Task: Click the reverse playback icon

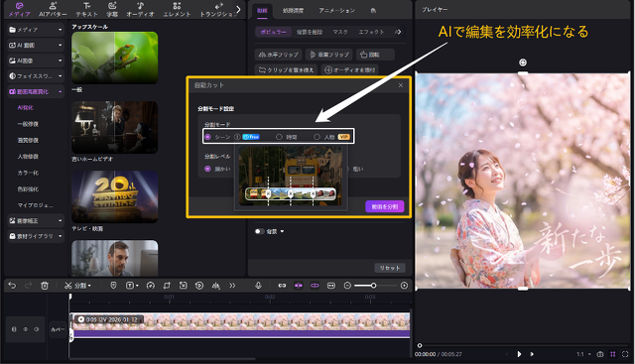Action: point(199,286)
